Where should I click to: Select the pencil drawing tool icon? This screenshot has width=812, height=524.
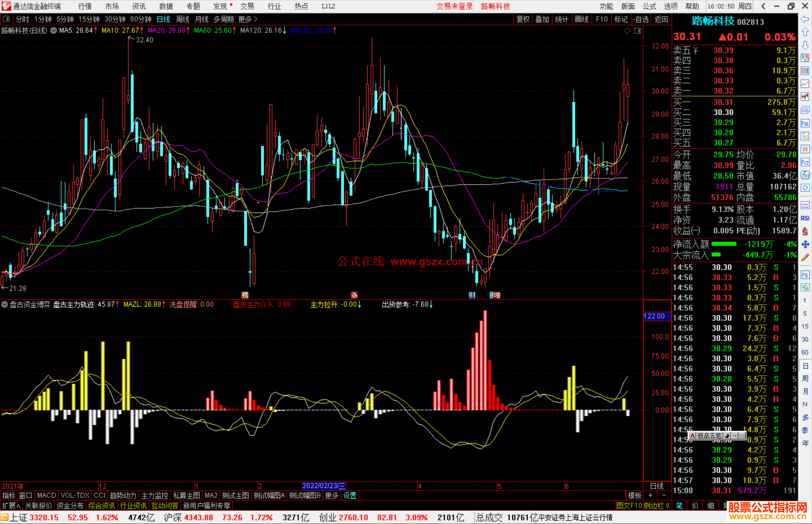pyautogui.click(x=805, y=257)
